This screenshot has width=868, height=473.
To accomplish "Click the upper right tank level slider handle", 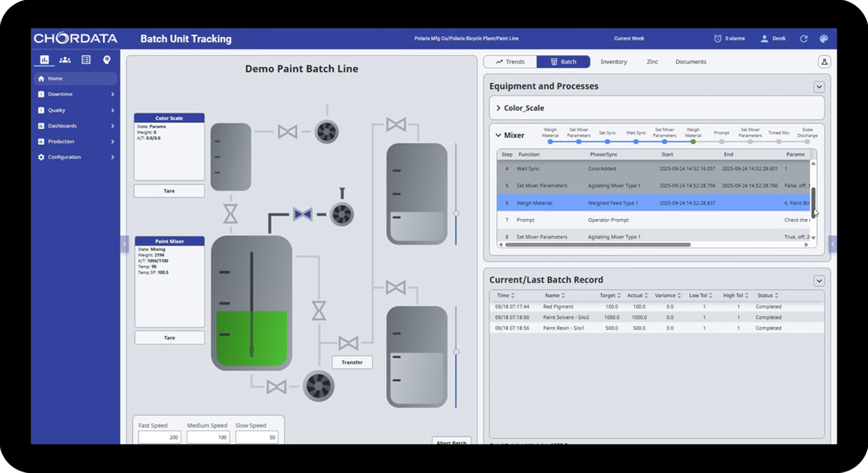I will 456,214.
